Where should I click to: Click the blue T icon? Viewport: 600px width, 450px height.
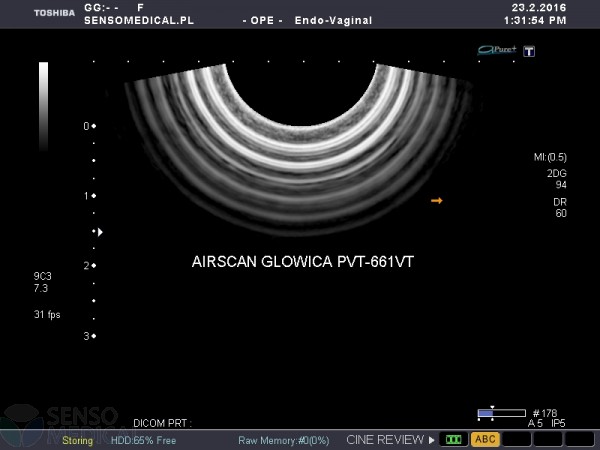[x=529, y=50]
